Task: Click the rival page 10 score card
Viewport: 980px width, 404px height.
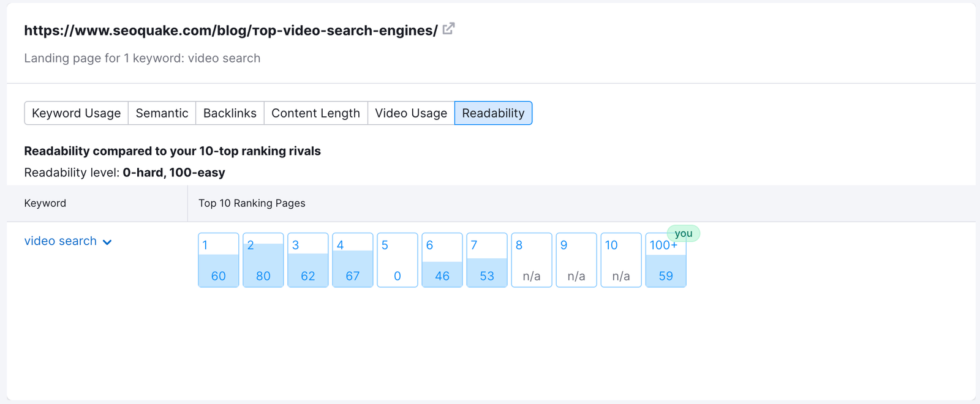Action: pyautogui.click(x=620, y=260)
